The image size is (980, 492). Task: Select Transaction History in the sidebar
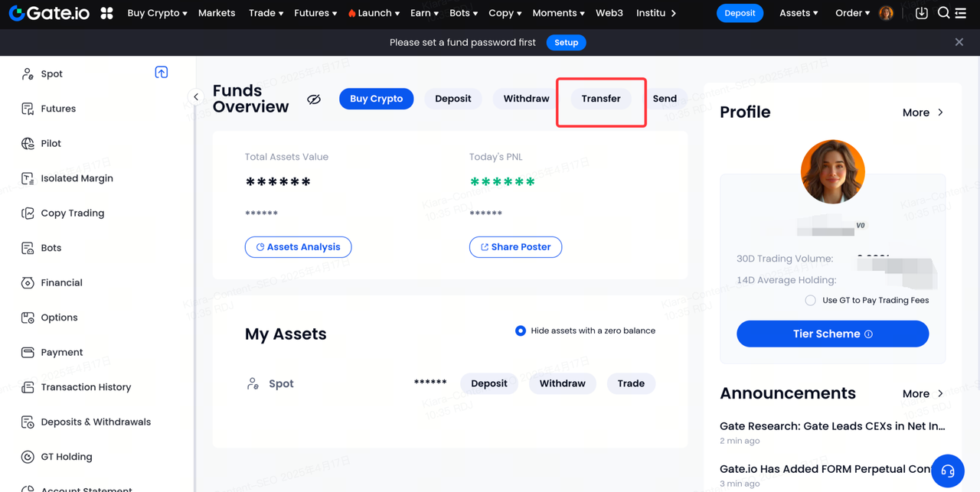pos(86,387)
